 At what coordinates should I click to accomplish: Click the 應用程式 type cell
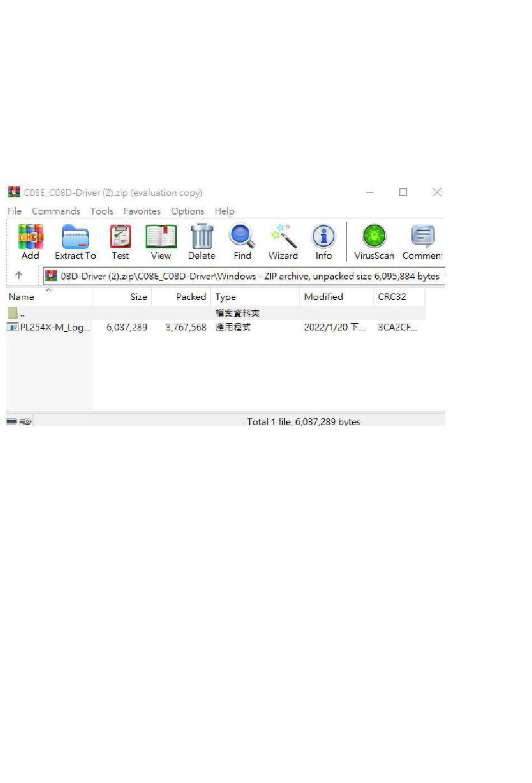pyautogui.click(x=233, y=327)
